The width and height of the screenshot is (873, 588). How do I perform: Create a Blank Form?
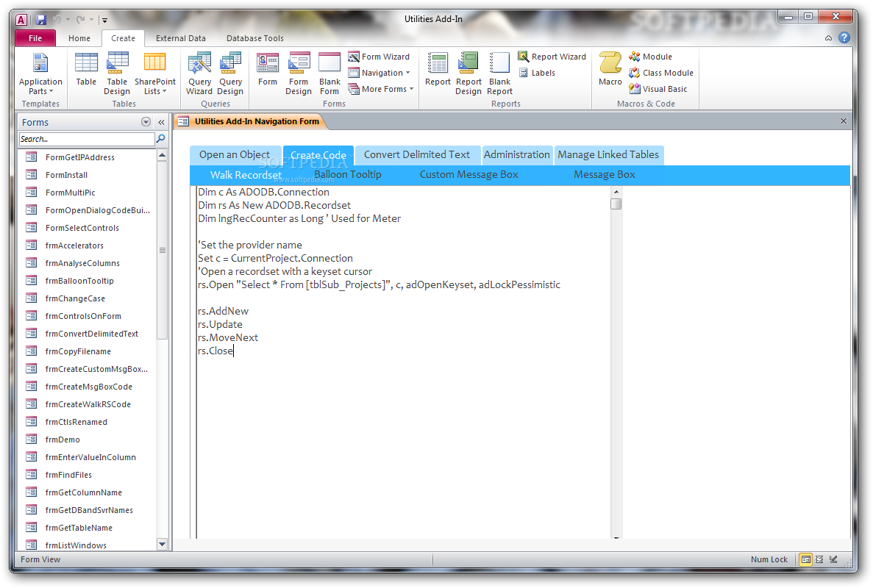pyautogui.click(x=329, y=73)
